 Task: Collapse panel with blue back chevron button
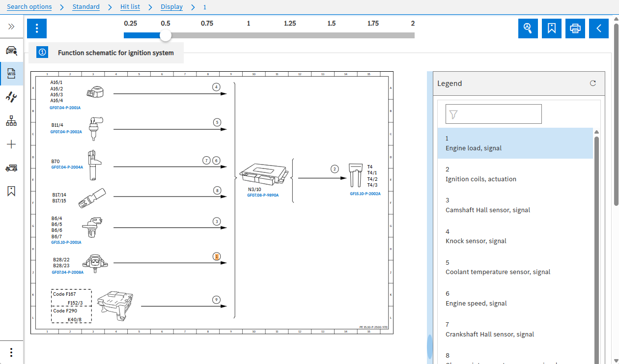click(x=599, y=28)
